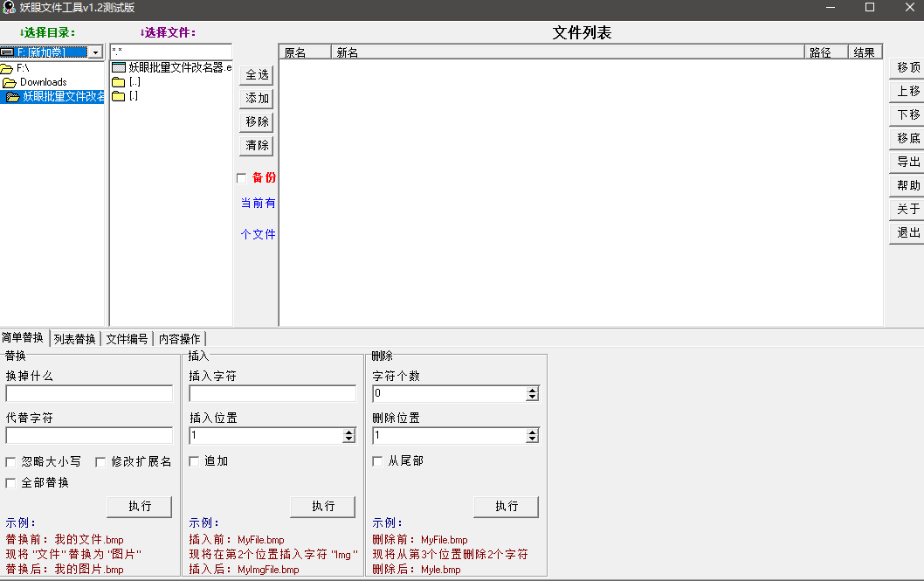Click the 清除 button
The width and height of the screenshot is (924, 581).
[x=257, y=146]
